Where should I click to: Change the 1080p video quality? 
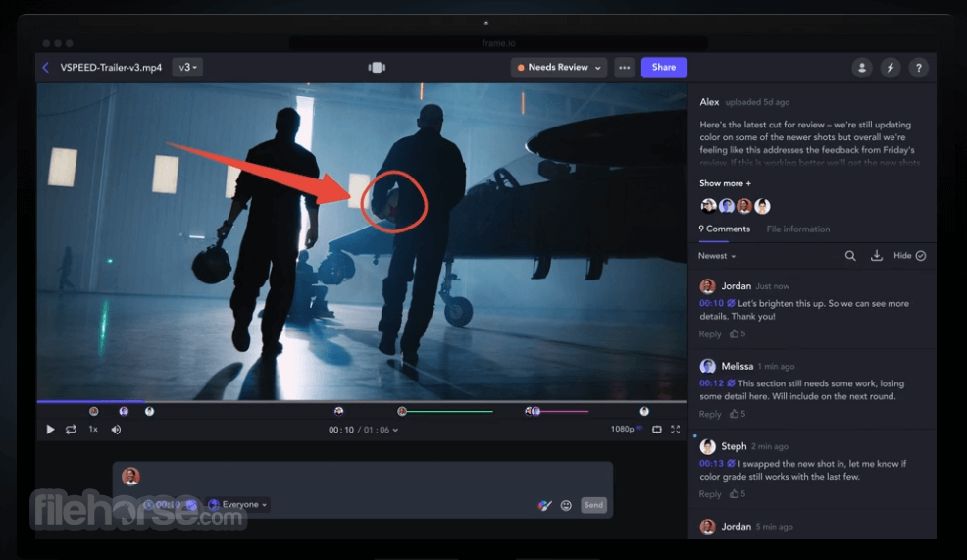[x=626, y=429]
